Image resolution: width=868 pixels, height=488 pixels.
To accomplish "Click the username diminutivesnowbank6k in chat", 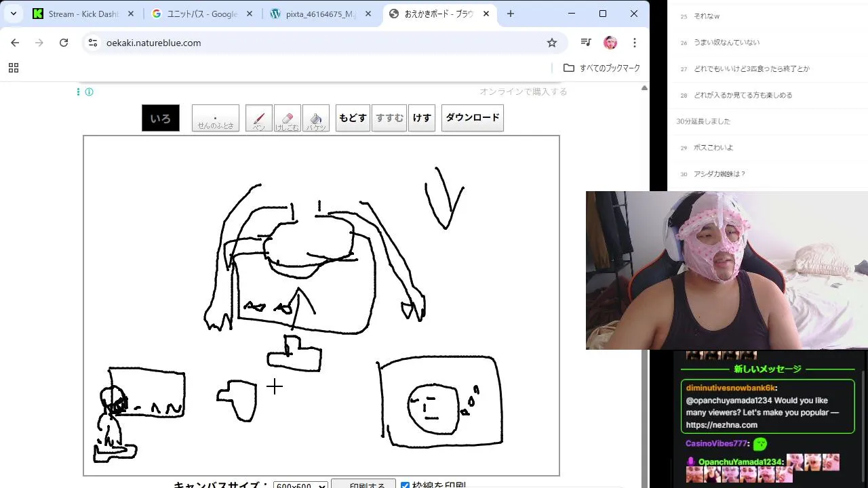I will [x=730, y=388].
